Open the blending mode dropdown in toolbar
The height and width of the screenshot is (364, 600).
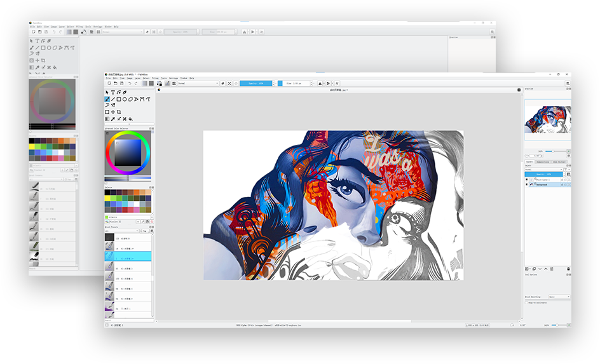point(198,83)
